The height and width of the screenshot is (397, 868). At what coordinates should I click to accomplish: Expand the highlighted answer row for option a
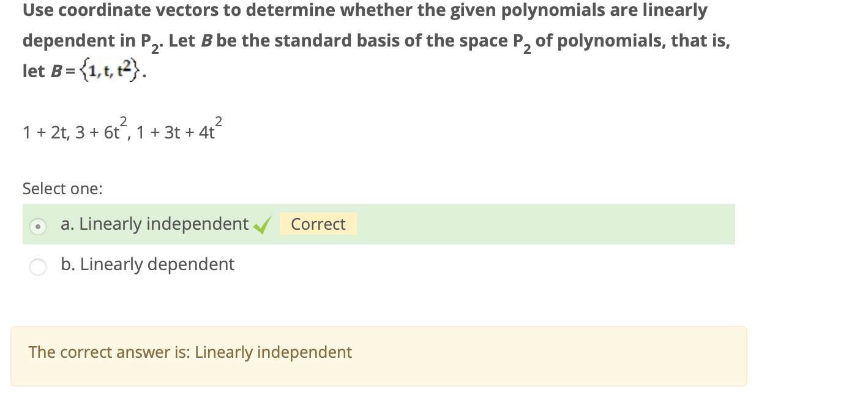[x=378, y=224]
